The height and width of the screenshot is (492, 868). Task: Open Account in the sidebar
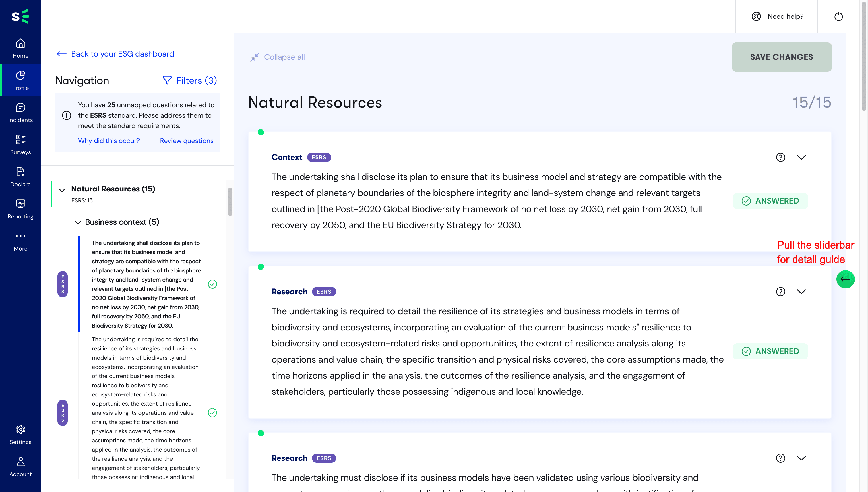click(21, 467)
